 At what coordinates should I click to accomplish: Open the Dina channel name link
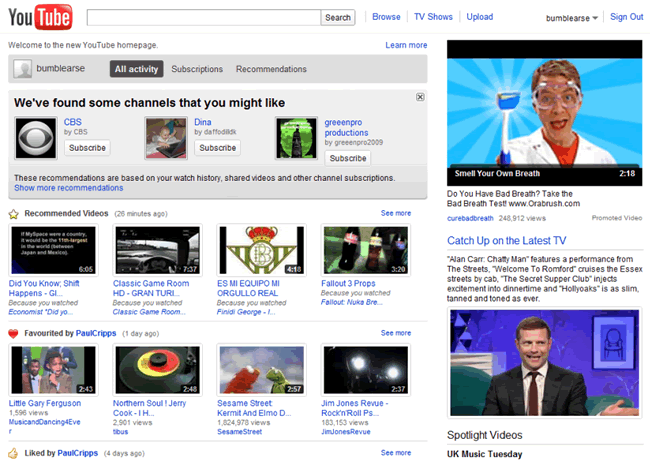pos(203,122)
